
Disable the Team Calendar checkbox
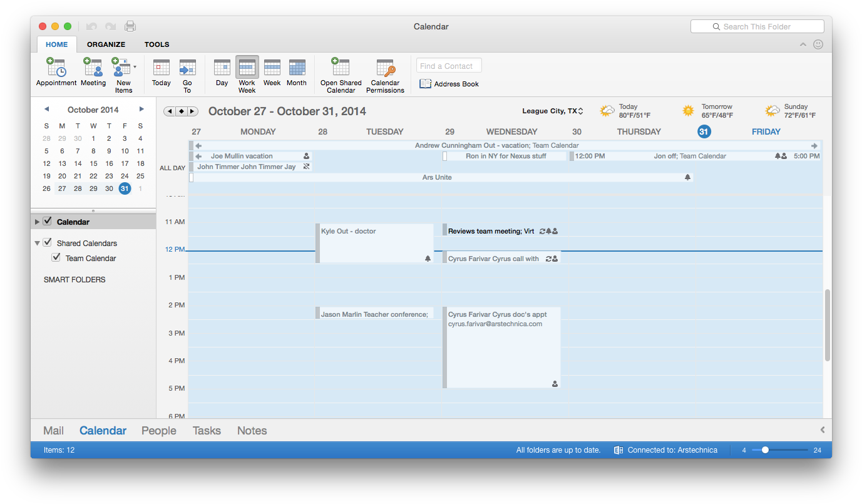(56, 258)
